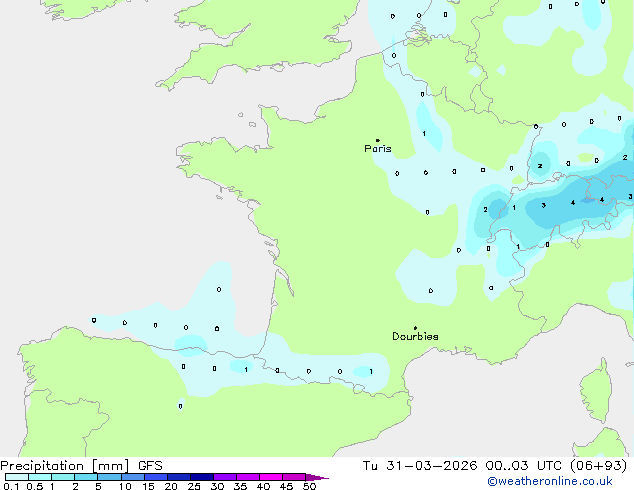634x490 pixels.
Task: Click the '00..03 UTC' time range text
Action: click(x=524, y=466)
